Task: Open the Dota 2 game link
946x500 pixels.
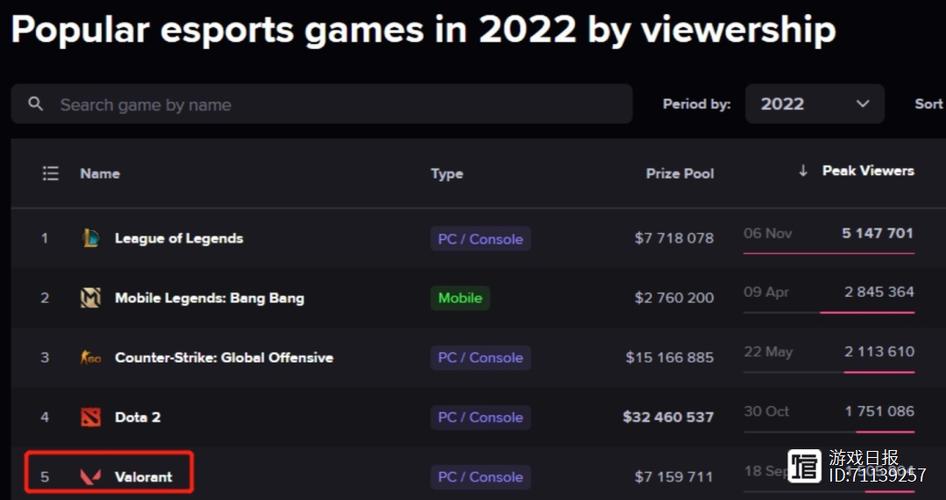Action: click(x=138, y=417)
